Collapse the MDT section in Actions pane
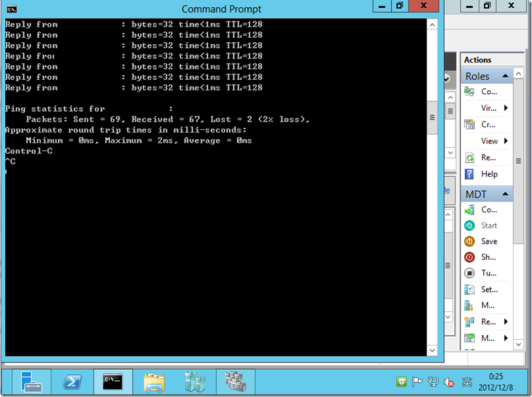Screen dimensions: 532x397 [x=505, y=194]
